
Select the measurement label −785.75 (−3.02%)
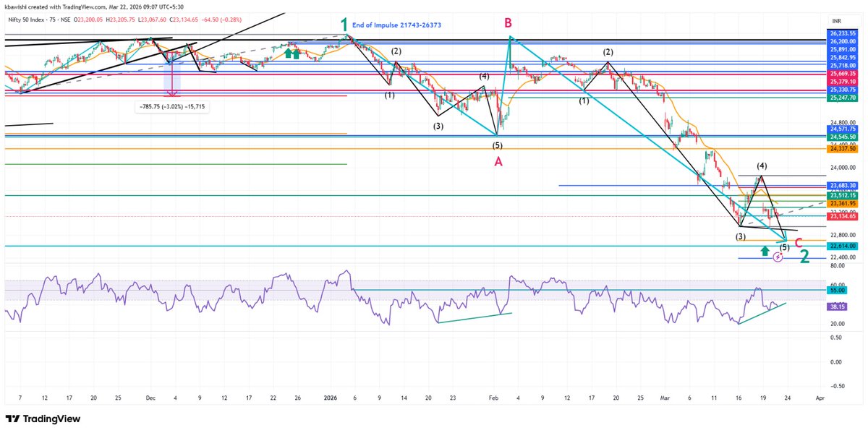tap(172, 106)
